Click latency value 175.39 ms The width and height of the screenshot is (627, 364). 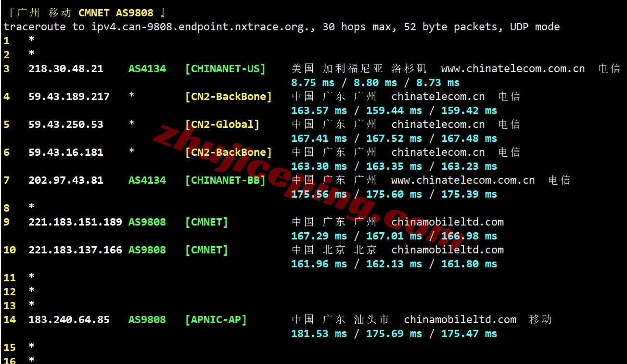point(469,194)
